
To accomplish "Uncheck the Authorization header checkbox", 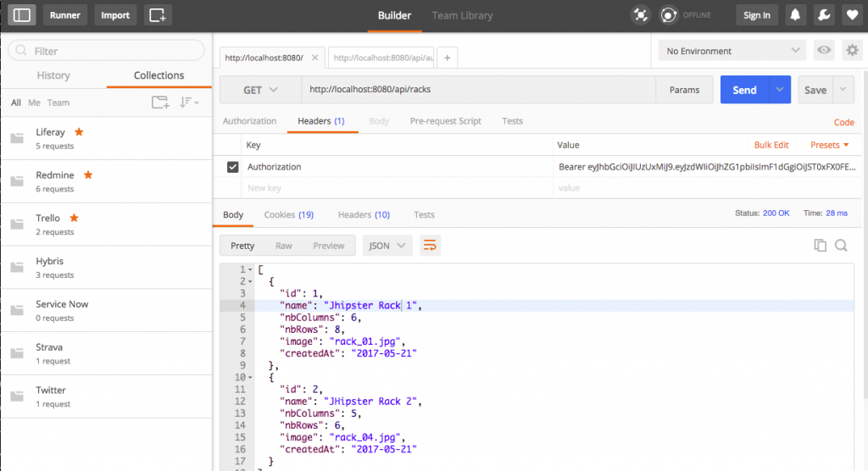I will pyautogui.click(x=233, y=168).
